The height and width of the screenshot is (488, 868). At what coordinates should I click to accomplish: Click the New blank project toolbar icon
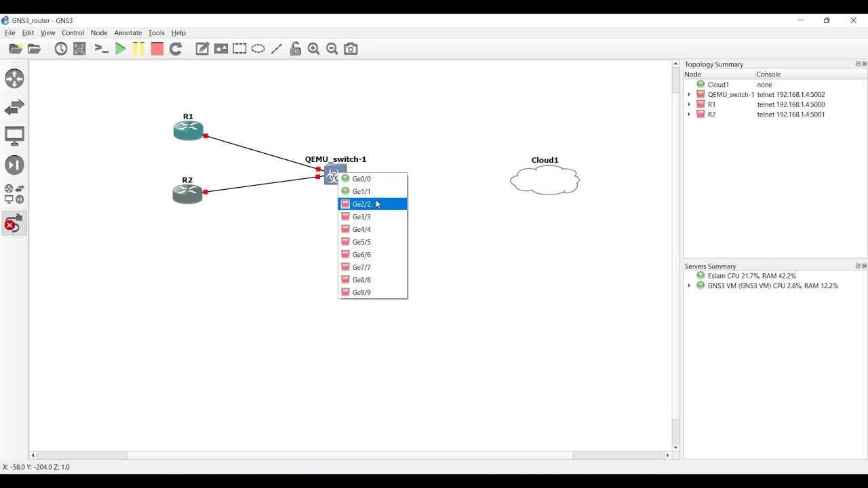pyautogui.click(x=16, y=49)
